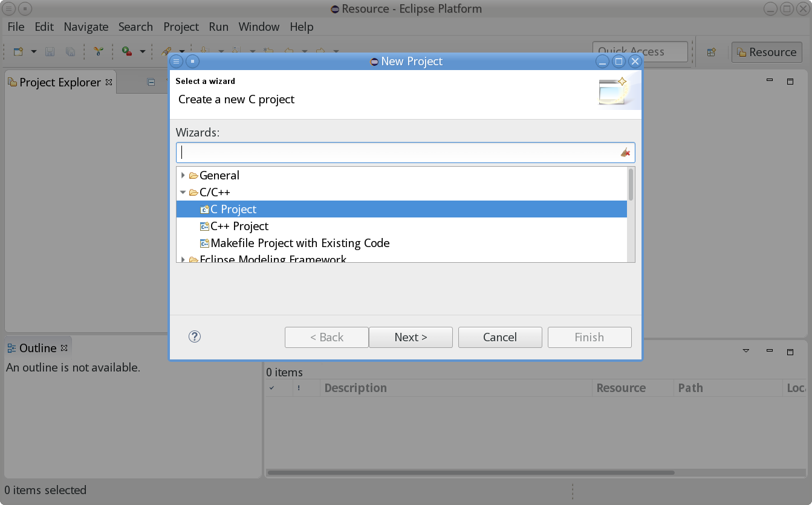Viewport: 812px width, 505px height.
Task: Open the External Tools dropdown arrow
Action: pyautogui.click(x=143, y=52)
